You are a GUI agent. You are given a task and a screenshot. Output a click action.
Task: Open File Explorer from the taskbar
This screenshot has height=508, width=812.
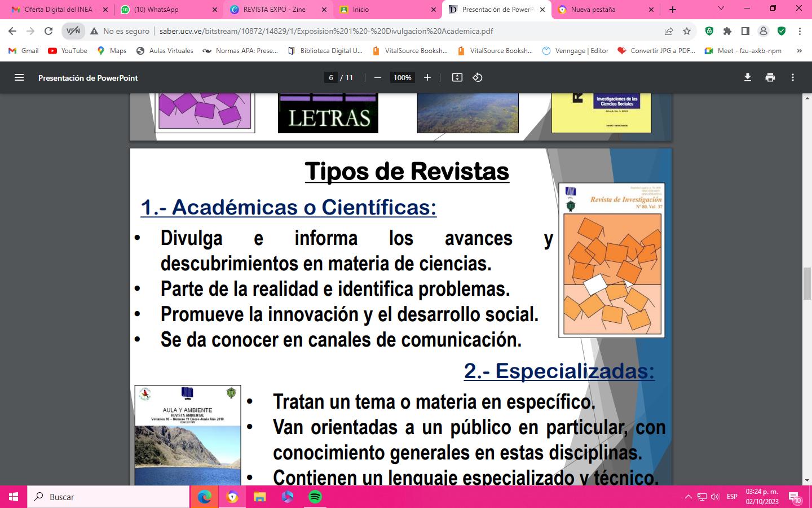point(259,497)
